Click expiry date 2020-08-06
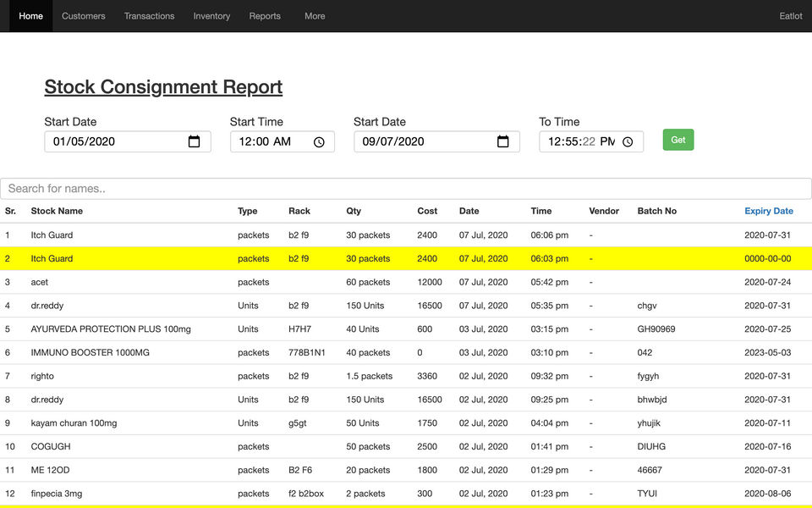812x508 pixels. tap(767, 494)
